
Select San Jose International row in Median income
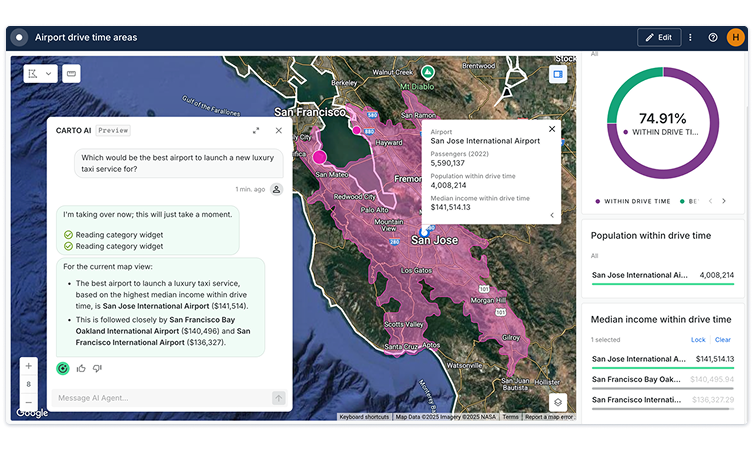(x=663, y=361)
